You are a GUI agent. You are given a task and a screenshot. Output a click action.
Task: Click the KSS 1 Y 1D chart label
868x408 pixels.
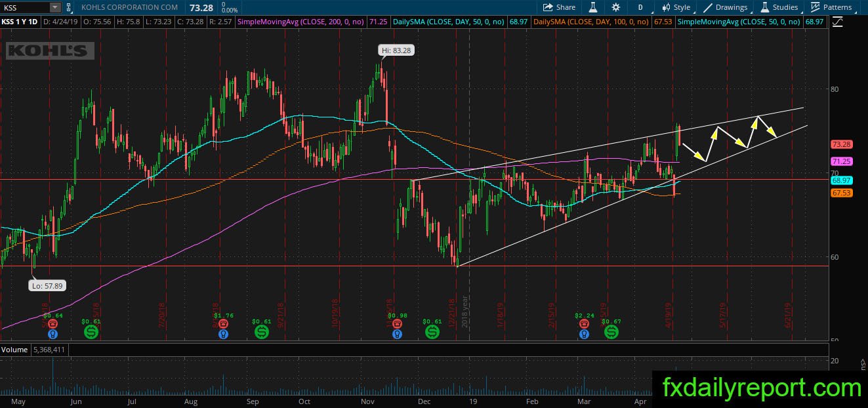click(20, 22)
